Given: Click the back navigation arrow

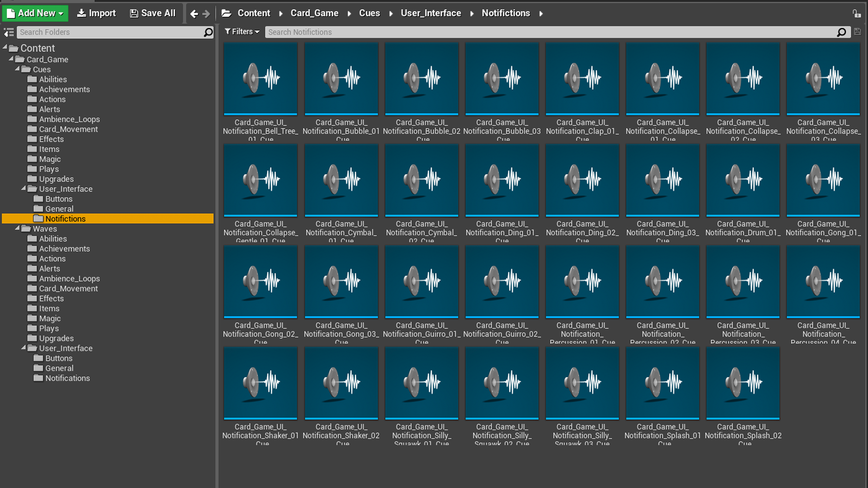Looking at the screenshot, I should tap(193, 14).
